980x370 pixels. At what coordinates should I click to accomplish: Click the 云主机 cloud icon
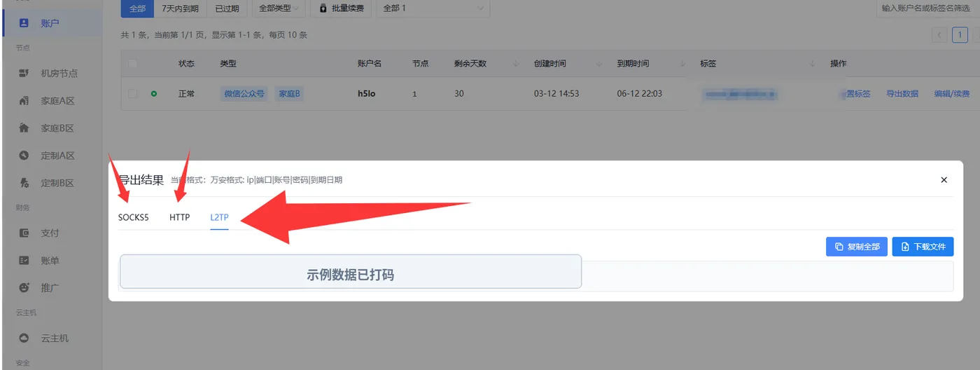[24, 338]
